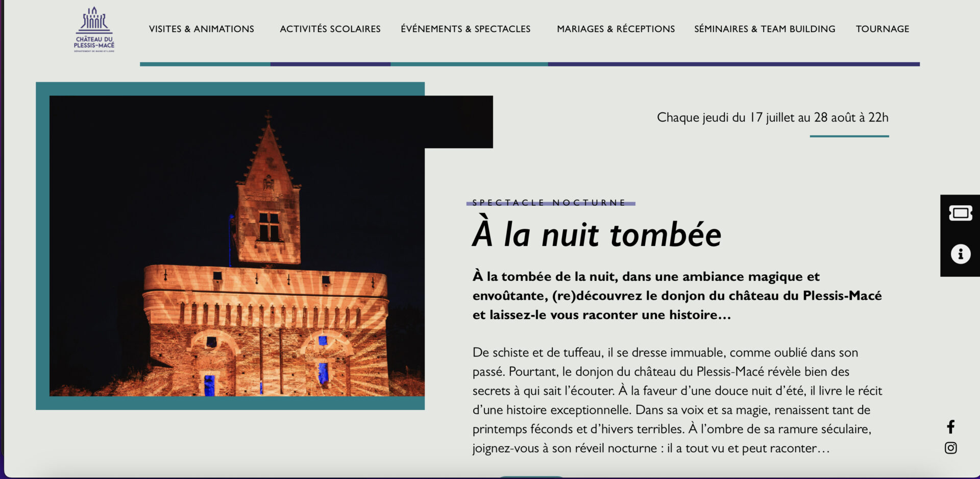Image resolution: width=980 pixels, height=479 pixels.
Task: Visit the Facebook page icon
Action: [950, 426]
